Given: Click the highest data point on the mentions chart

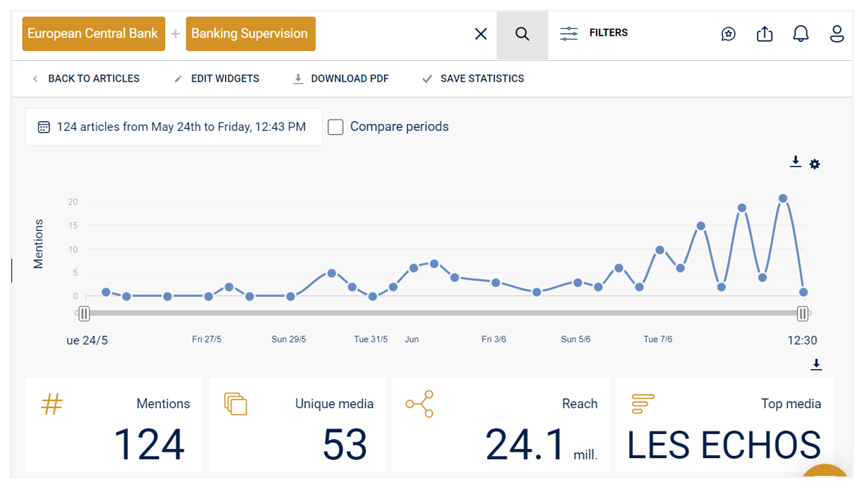Looking at the screenshot, I should click(x=783, y=199).
